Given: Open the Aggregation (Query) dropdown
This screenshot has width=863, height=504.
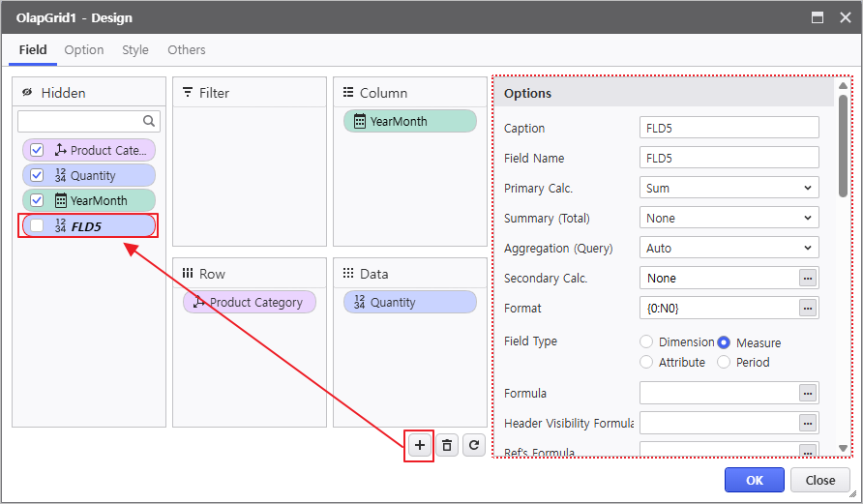Looking at the screenshot, I should point(729,248).
